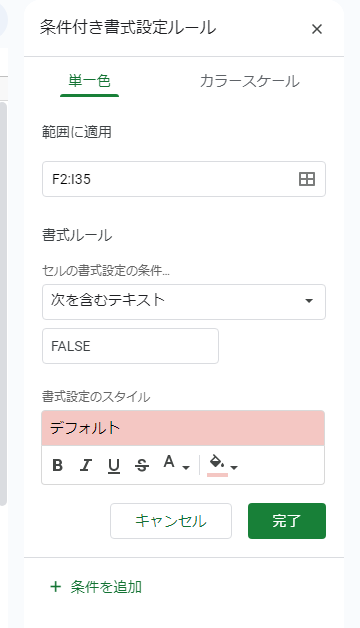Expand the arrow beside the text color A
The image size is (360, 628).
186,467
